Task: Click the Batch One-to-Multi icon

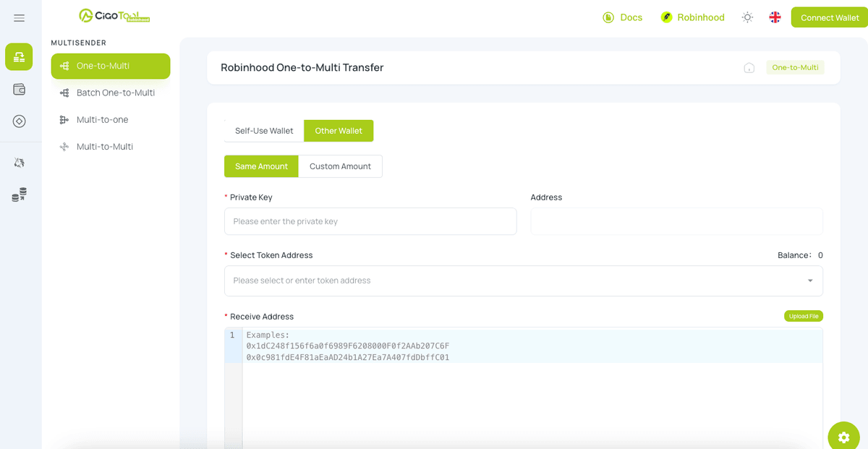Action: point(64,93)
